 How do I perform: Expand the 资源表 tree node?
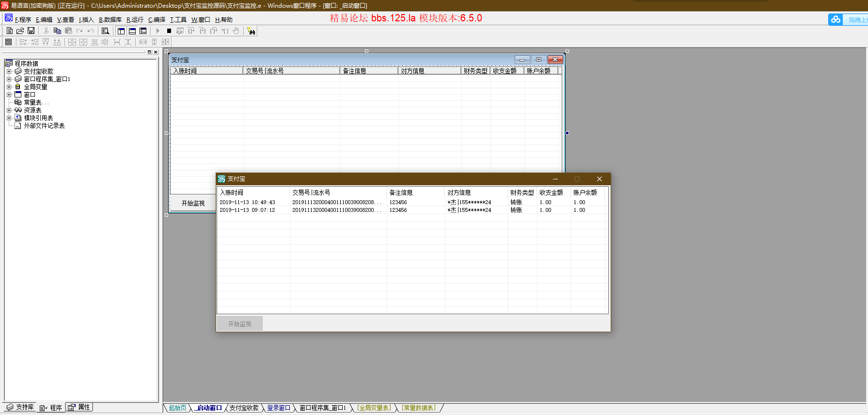point(9,110)
